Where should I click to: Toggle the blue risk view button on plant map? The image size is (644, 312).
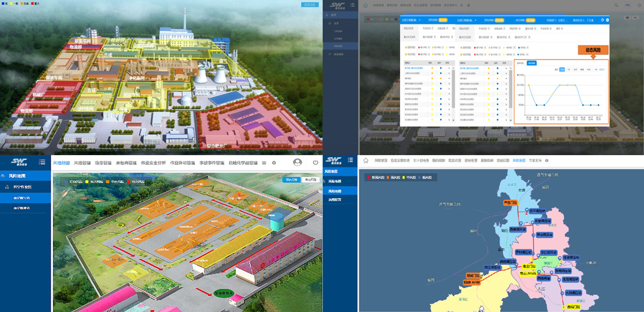tap(292, 179)
